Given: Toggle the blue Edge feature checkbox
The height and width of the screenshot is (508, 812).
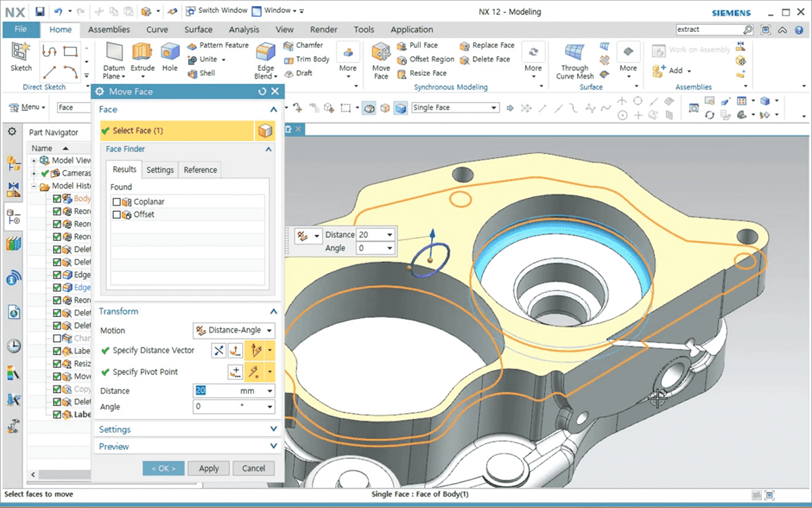Looking at the screenshot, I should [x=57, y=287].
